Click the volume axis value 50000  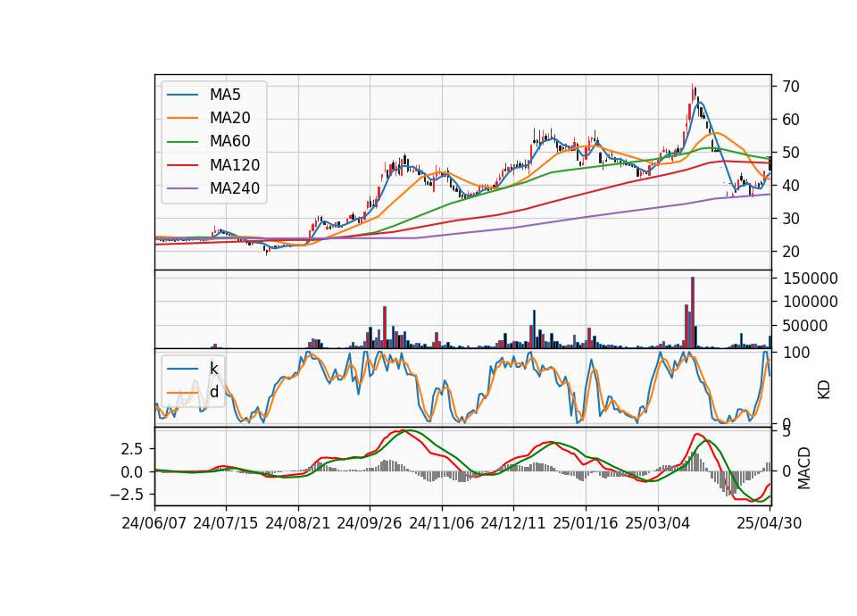pos(805,326)
